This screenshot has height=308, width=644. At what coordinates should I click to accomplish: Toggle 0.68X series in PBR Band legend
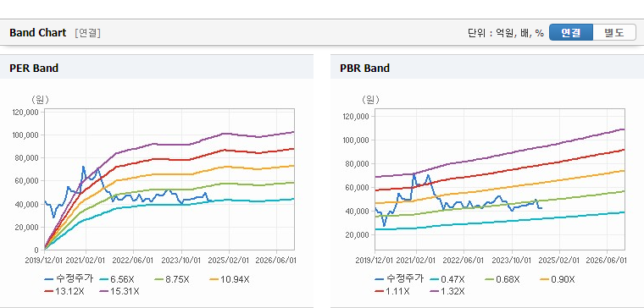pos(502,279)
